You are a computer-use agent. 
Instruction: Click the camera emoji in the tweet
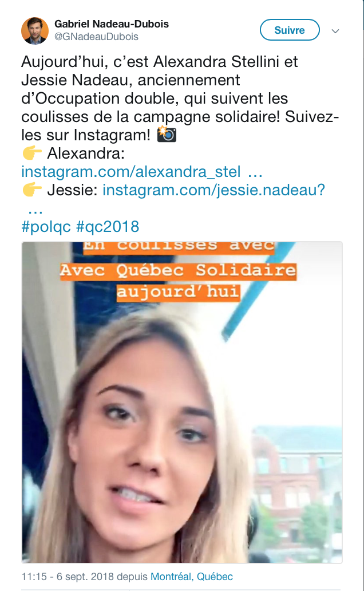167,134
